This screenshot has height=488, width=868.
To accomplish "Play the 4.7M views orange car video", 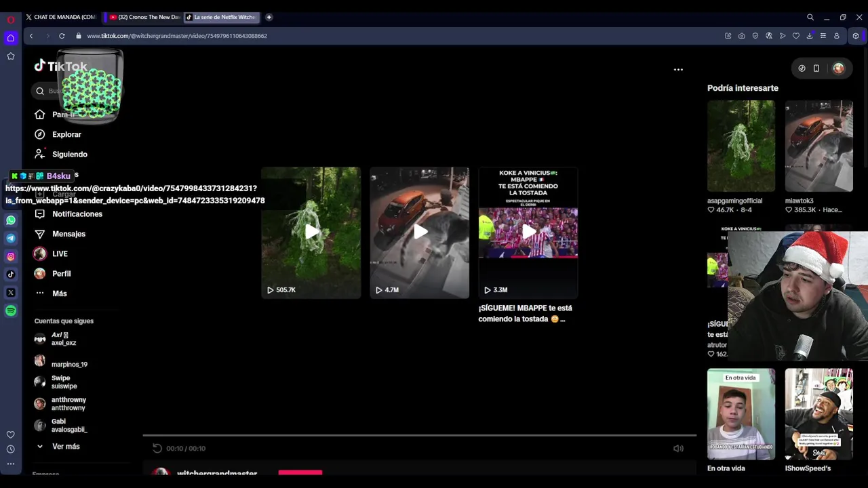I will coord(420,232).
